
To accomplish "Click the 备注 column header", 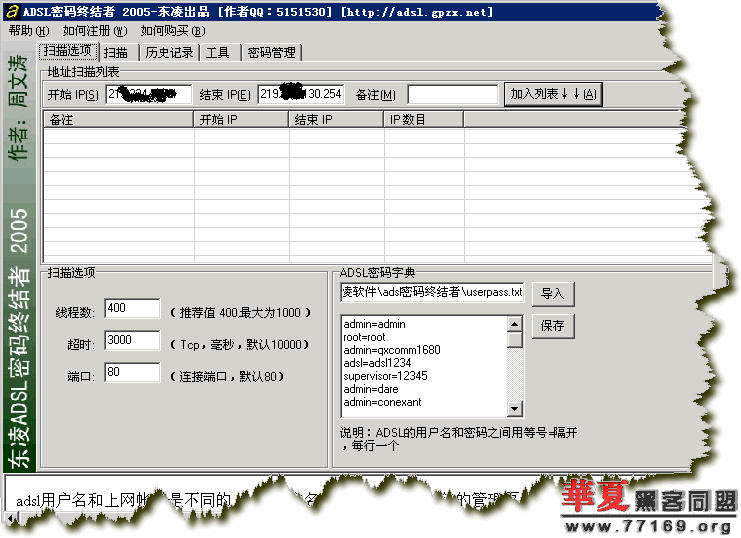I will 119,120.
